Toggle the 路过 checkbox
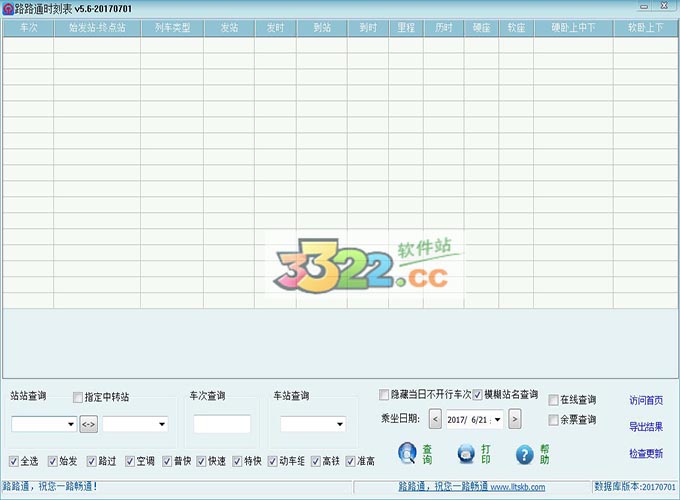Viewport: 680px width, 500px height. pos(91,461)
